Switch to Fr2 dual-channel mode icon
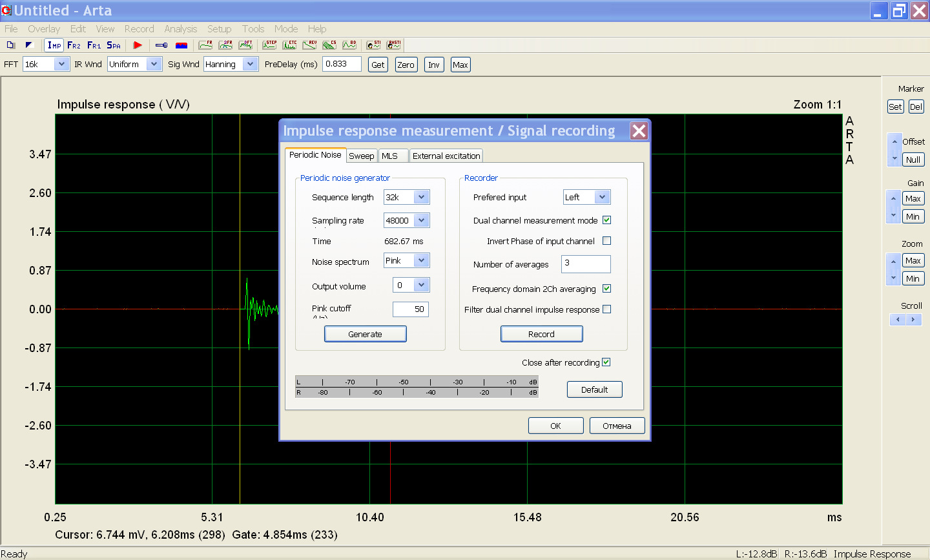 [74, 45]
